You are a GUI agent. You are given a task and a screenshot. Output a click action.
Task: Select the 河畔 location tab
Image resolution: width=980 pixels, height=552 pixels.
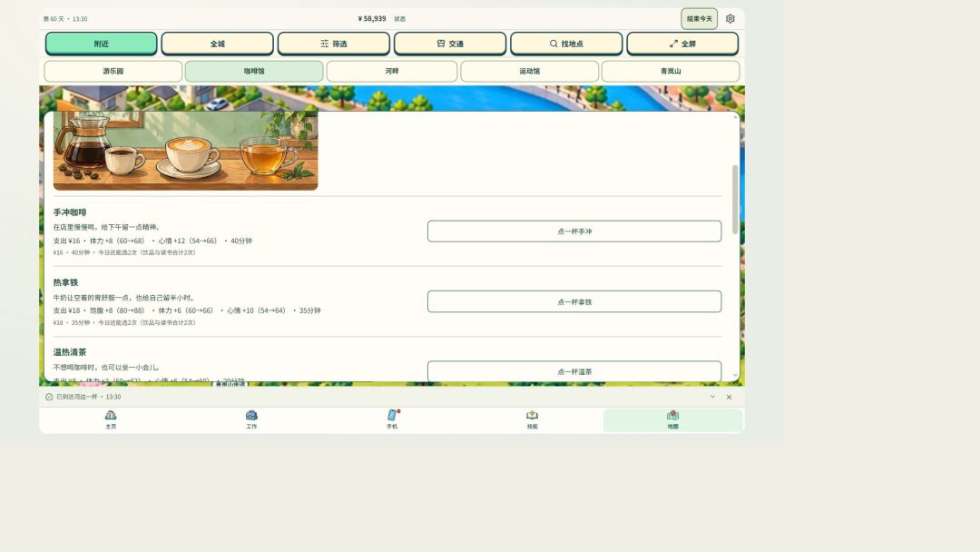392,71
